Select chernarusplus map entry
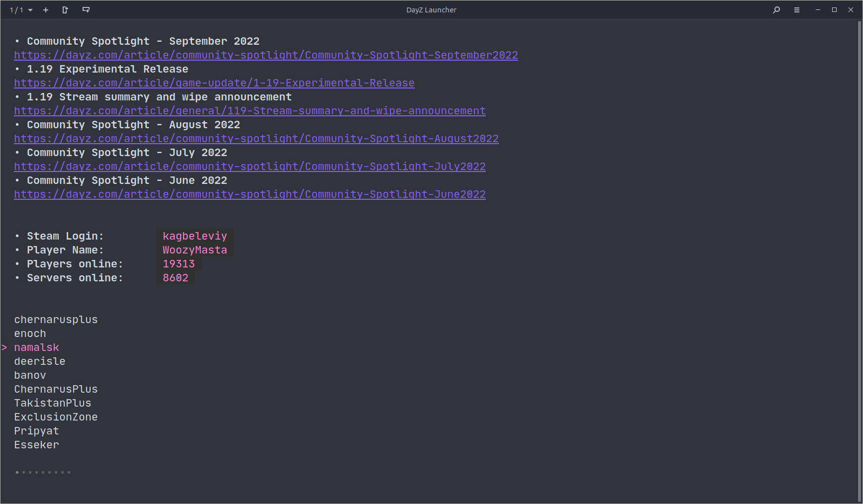 [56, 320]
